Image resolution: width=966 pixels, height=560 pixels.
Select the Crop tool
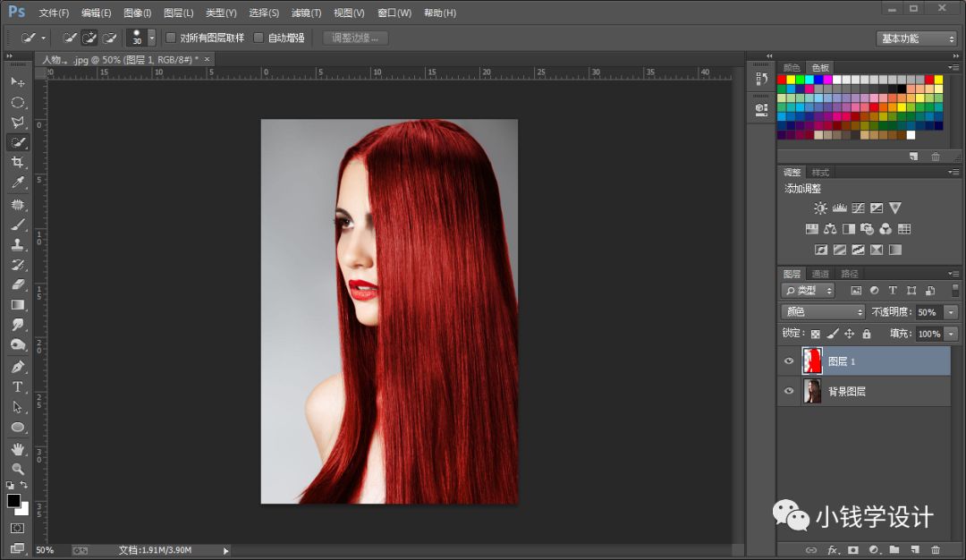click(x=17, y=162)
